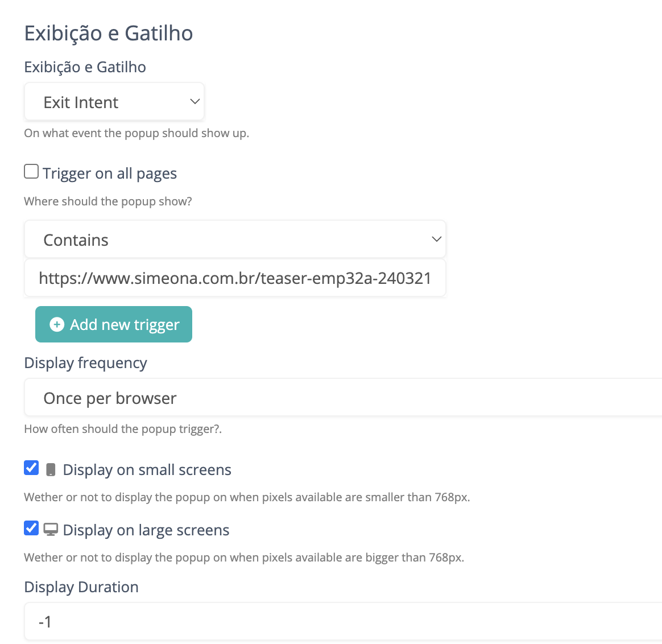The image size is (662, 644).
Task: Open the Once per browser frequency dropdown
Action: 343,397
